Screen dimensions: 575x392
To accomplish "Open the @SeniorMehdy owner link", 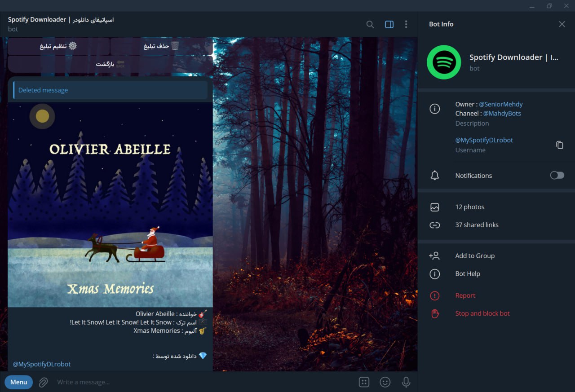I will pyautogui.click(x=501, y=104).
